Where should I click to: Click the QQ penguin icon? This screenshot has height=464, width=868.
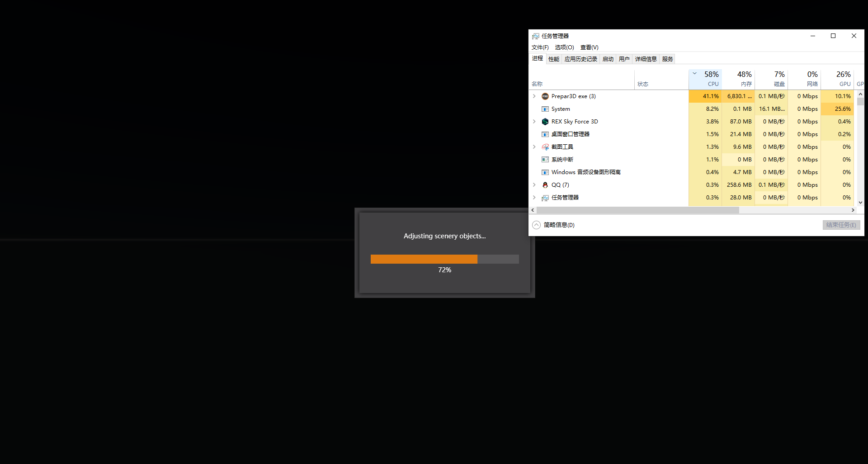[x=545, y=185]
